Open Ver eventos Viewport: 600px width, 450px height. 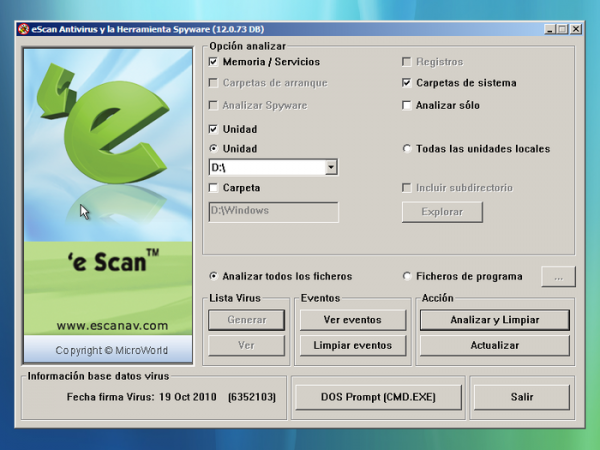point(352,320)
